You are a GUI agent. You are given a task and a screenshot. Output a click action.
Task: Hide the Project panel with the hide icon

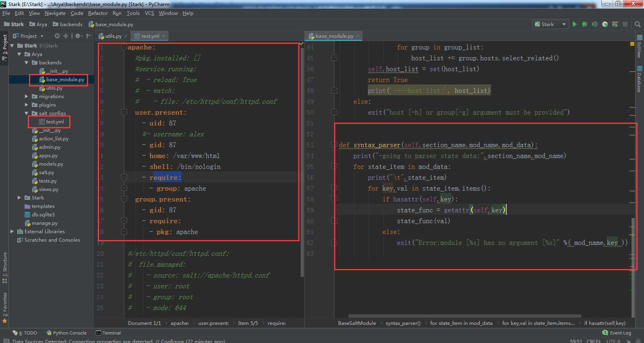coord(89,36)
